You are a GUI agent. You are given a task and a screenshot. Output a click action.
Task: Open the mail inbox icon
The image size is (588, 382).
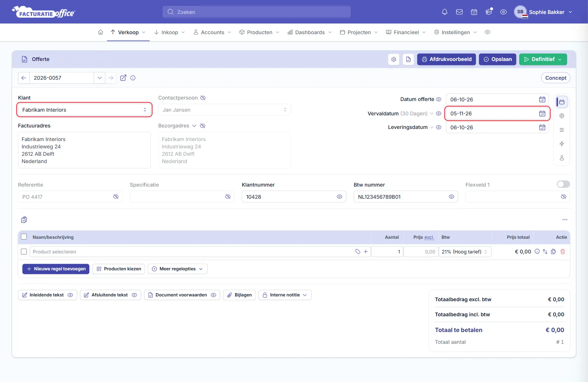coord(459,12)
